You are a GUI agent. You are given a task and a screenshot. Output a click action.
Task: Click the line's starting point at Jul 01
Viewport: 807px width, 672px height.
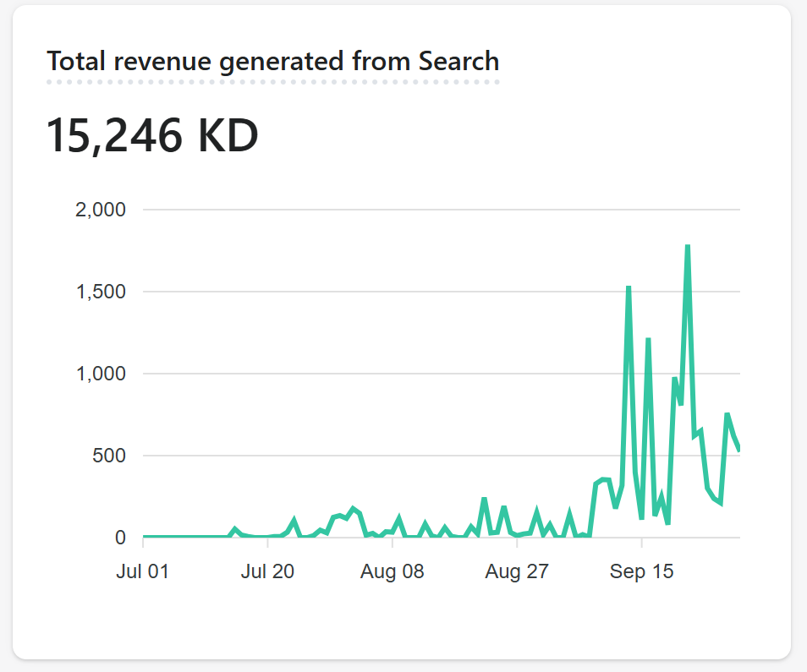click(x=144, y=537)
